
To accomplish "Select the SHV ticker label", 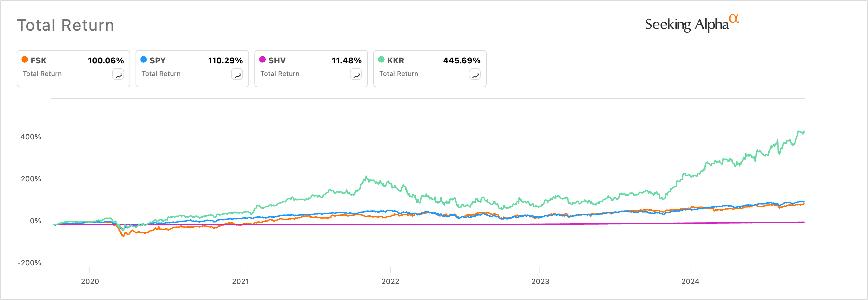I will point(277,61).
